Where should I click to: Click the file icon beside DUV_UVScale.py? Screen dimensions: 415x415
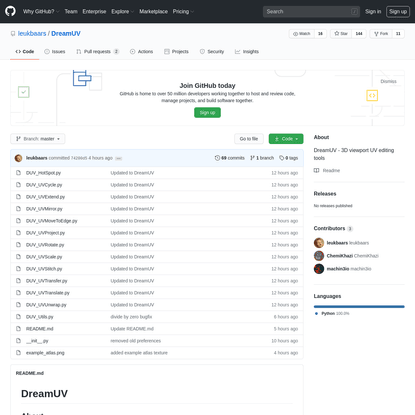pyautogui.click(x=18, y=257)
